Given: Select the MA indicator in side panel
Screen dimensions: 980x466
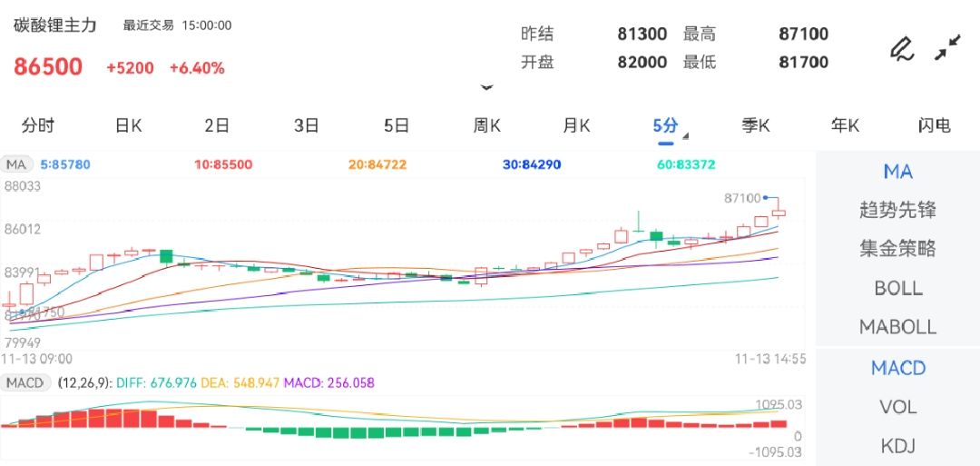Looking at the screenshot, I should click(x=897, y=172).
